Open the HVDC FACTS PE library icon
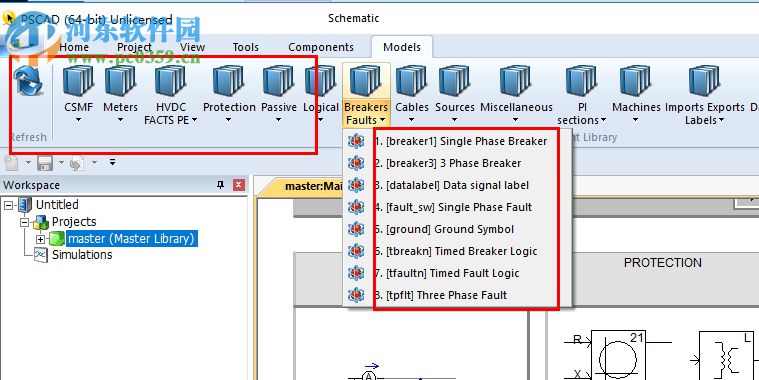This screenshot has height=380, width=759. [x=170, y=81]
